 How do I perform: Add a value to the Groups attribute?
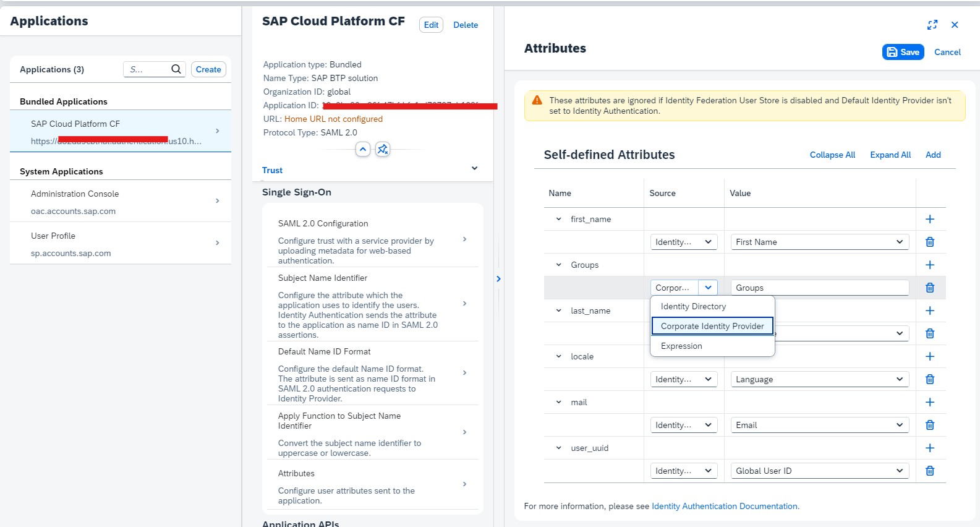pos(929,265)
